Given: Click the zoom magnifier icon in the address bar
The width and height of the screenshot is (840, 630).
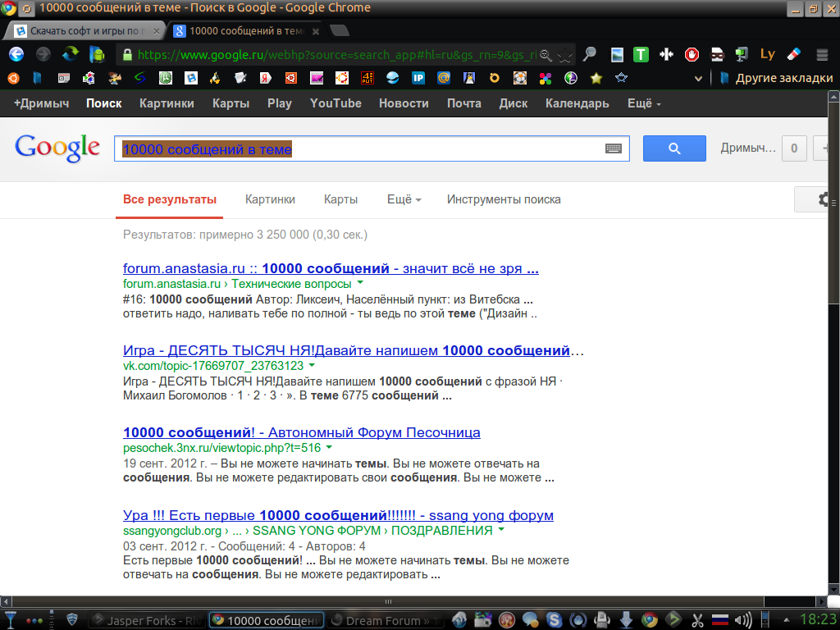Looking at the screenshot, I should click(x=546, y=55).
